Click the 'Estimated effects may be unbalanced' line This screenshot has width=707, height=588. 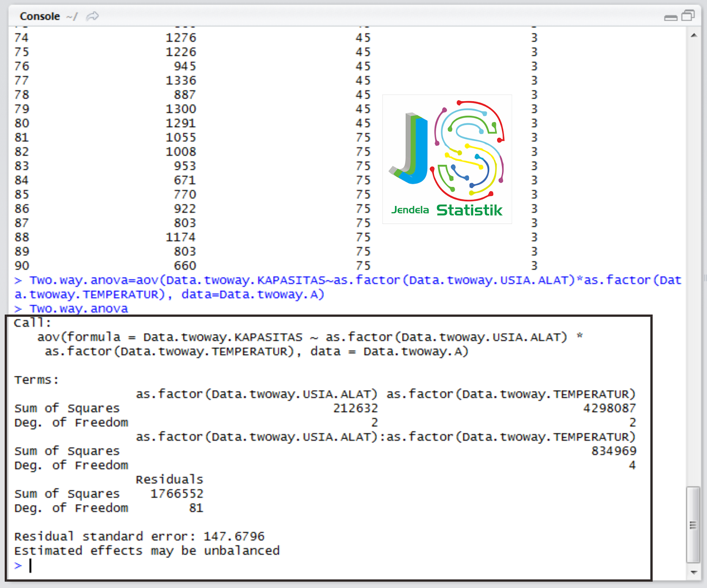tap(147, 550)
